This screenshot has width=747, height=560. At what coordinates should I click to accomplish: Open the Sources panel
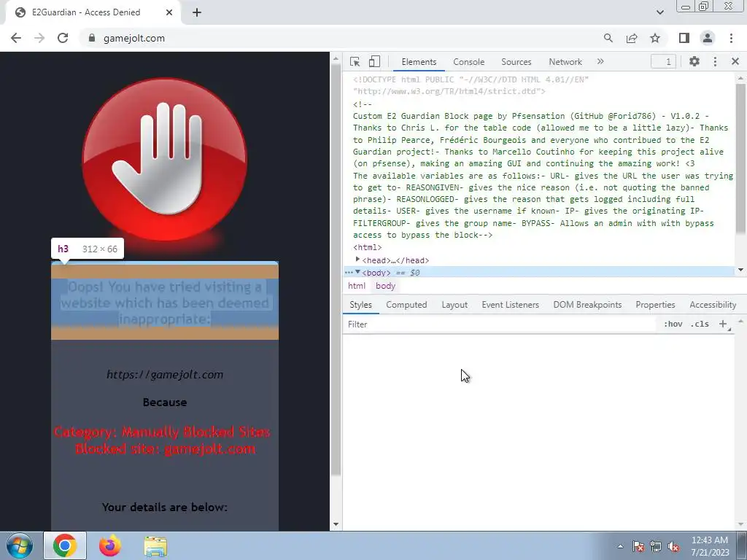pyautogui.click(x=516, y=62)
